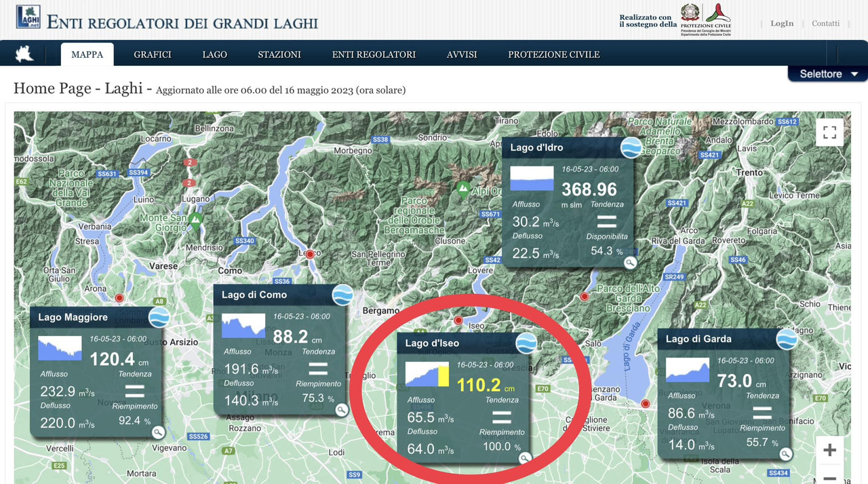Click the 88.2 level value
Viewport: 868px width, 484px height.
(291, 337)
